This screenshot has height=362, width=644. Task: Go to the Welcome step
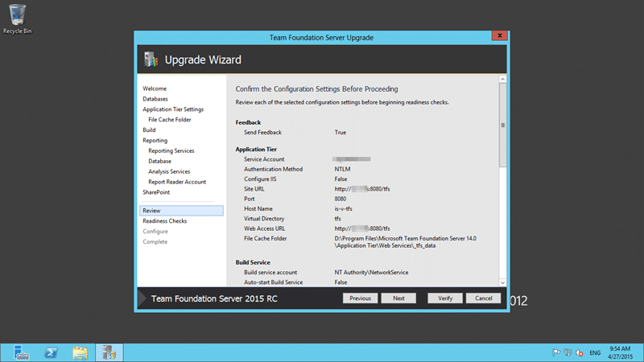coord(155,88)
